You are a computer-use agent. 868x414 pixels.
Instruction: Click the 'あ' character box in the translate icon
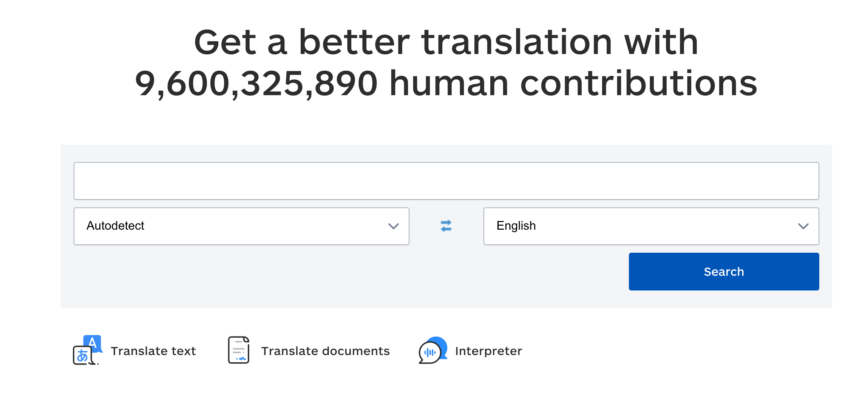pos(82,356)
